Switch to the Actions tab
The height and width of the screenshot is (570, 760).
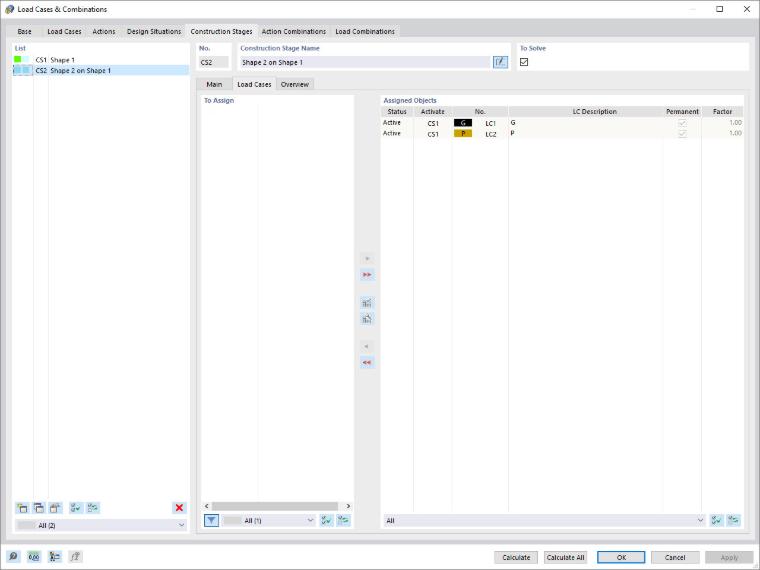[x=104, y=32]
